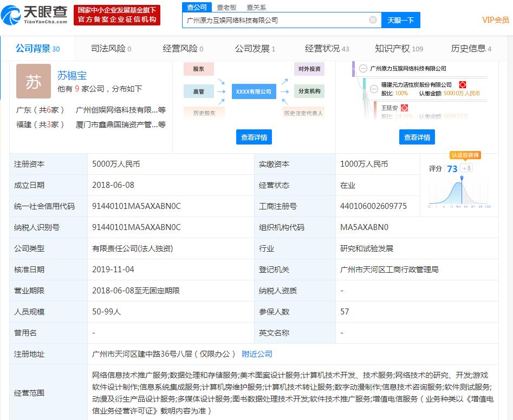Click the TianYanCha logo
This screenshot has height=420, width=513.
[34, 15]
